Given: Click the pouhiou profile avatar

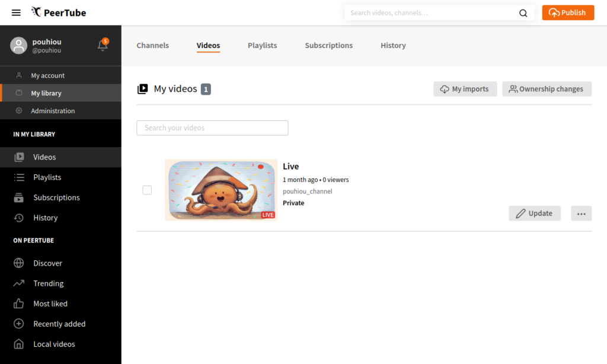Looking at the screenshot, I should coord(19,46).
